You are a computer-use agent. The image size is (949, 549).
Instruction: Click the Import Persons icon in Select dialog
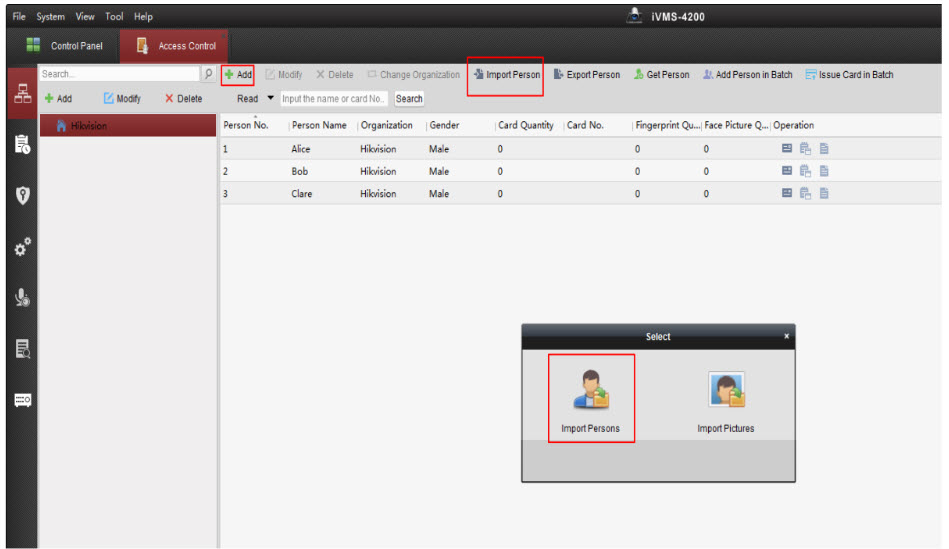(590, 391)
